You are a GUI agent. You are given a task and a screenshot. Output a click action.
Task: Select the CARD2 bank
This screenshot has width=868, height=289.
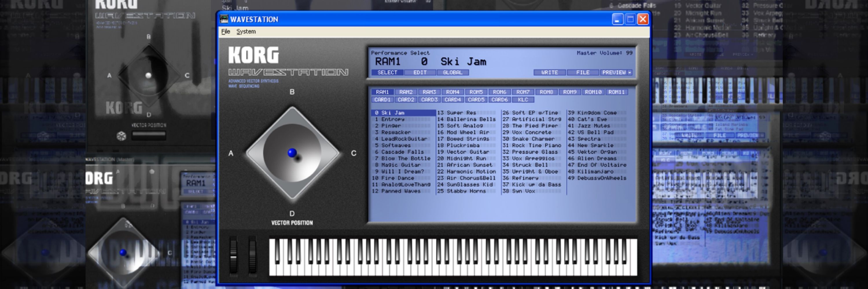(406, 100)
